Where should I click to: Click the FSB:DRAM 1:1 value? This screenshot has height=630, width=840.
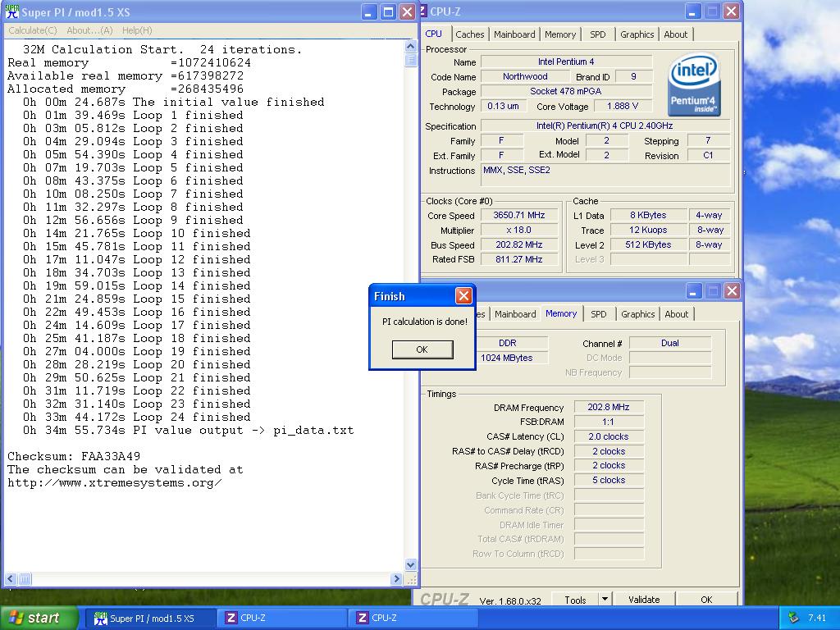[608, 422]
